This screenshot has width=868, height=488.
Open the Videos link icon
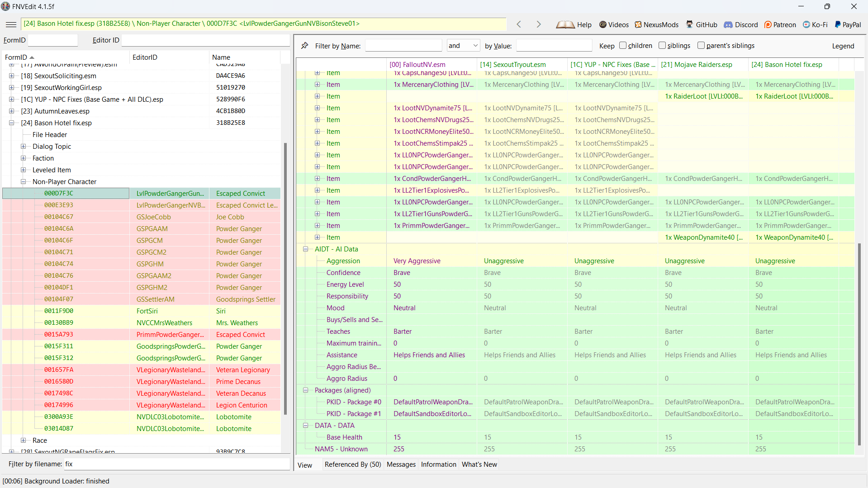(x=603, y=24)
